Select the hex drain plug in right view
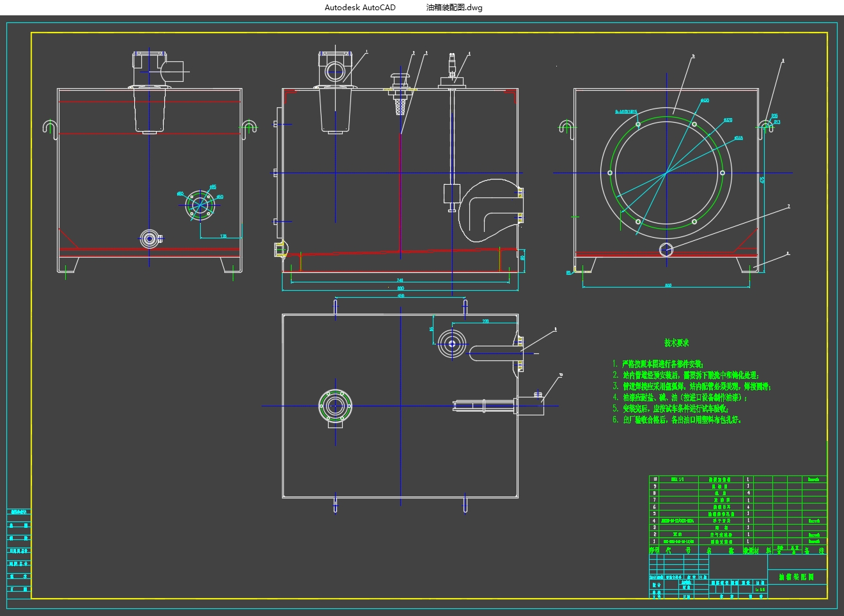844x616 pixels. tap(666, 250)
